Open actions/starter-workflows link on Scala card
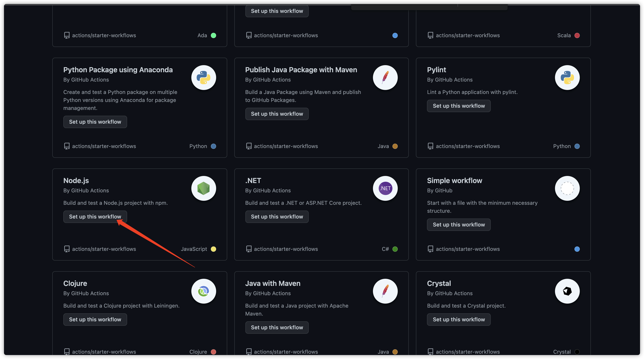The image size is (644, 359). pyautogui.click(x=468, y=35)
